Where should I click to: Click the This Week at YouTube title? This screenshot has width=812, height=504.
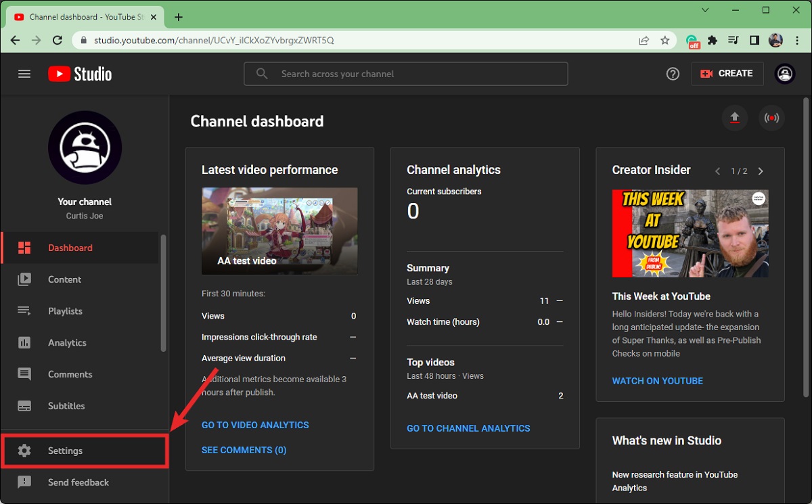point(661,296)
